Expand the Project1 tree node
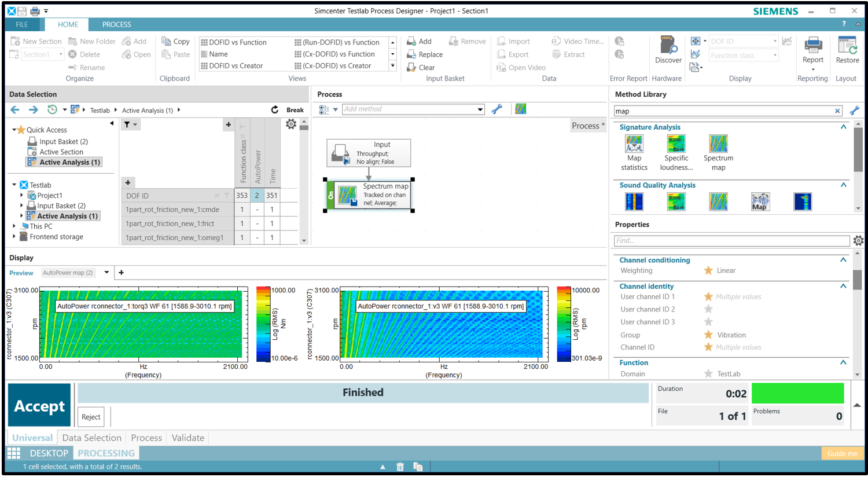This screenshot has width=868, height=477. pos(22,196)
